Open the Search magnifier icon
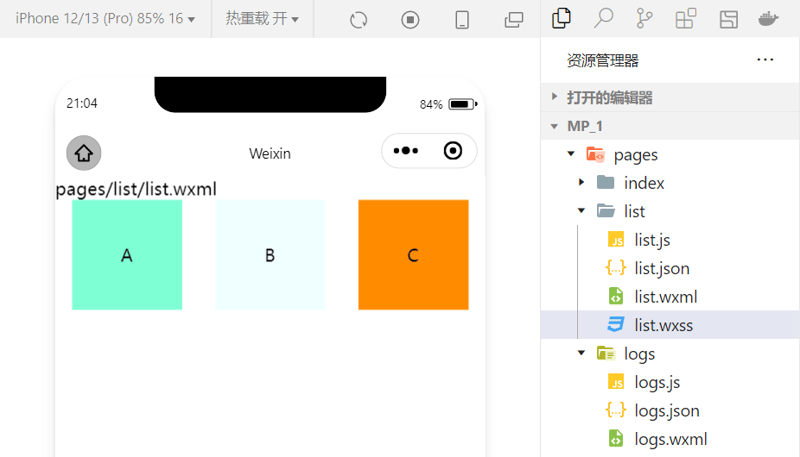800x457 pixels. (603, 18)
